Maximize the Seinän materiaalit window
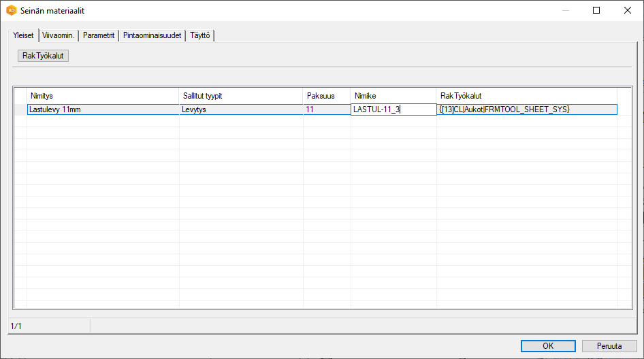This screenshot has width=644, height=359. [596, 10]
